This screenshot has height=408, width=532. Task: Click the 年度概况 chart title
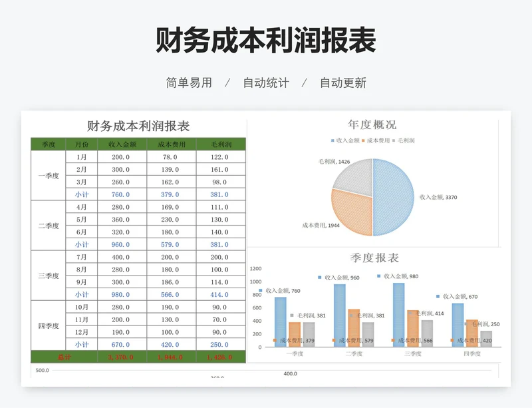point(372,124)
